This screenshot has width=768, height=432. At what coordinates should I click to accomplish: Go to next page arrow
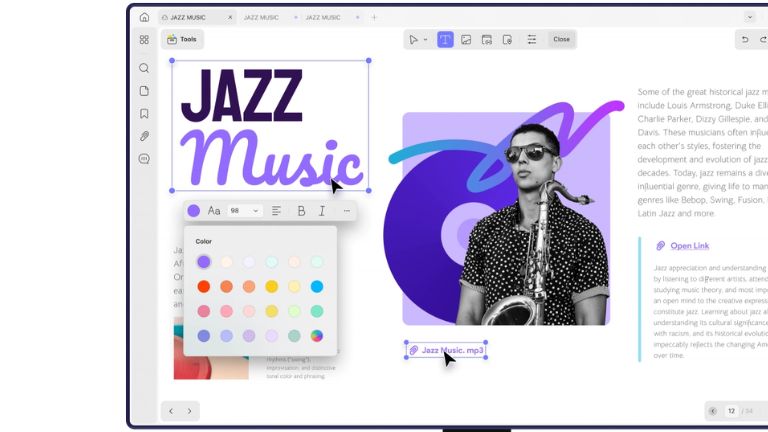[190, 411]
